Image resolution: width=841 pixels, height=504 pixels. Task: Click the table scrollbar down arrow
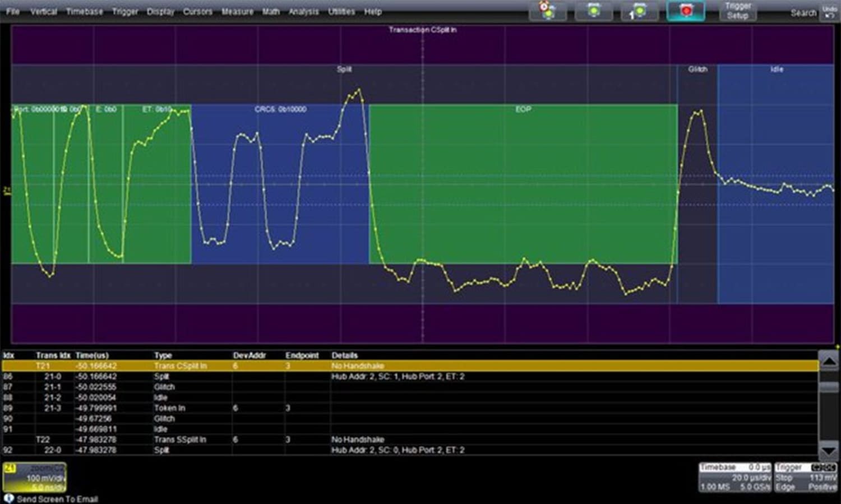(829, 449)
